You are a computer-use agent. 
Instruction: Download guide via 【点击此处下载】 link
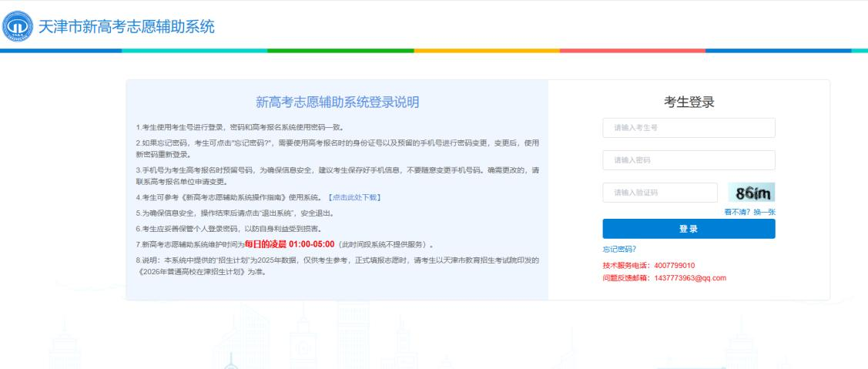pyautogui.click(x=354, y=197)
